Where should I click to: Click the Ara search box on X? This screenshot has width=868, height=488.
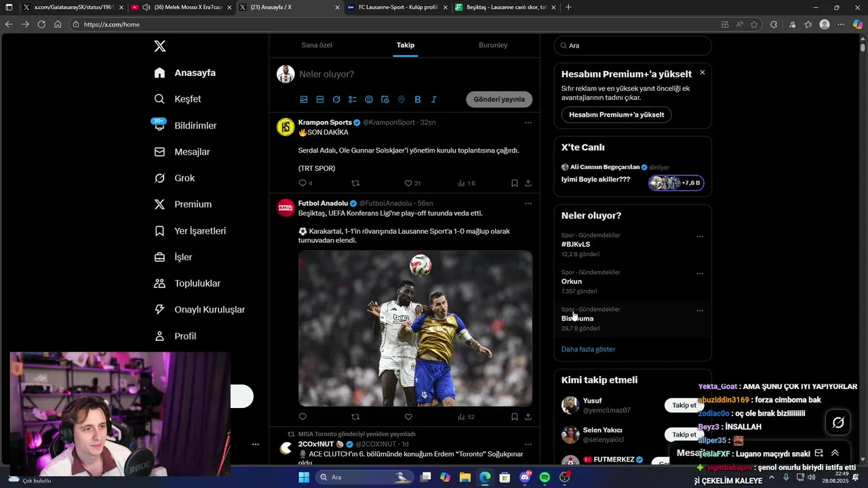[633, 45]
